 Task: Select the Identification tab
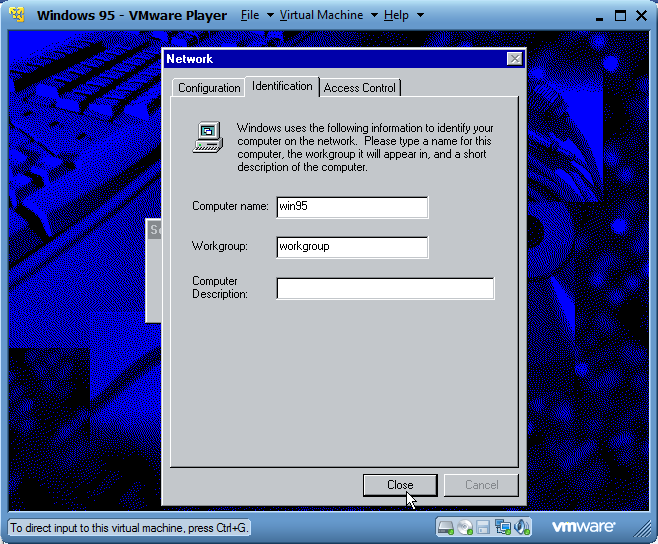282,86
